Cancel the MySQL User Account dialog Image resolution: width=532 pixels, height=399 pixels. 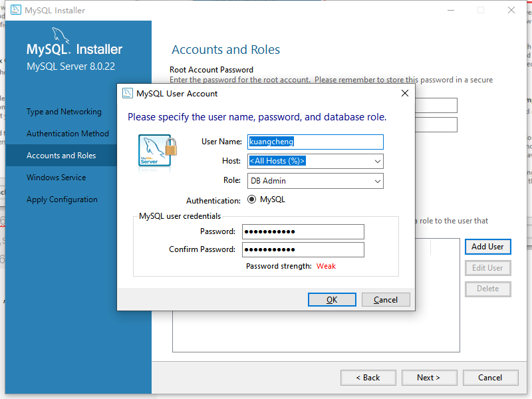click(386, 299)
